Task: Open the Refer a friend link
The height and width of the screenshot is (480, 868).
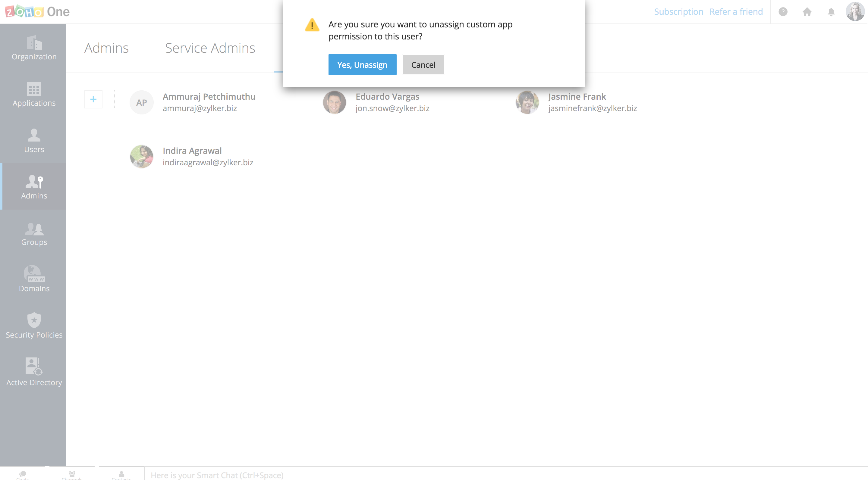Action: coord(736,12)
